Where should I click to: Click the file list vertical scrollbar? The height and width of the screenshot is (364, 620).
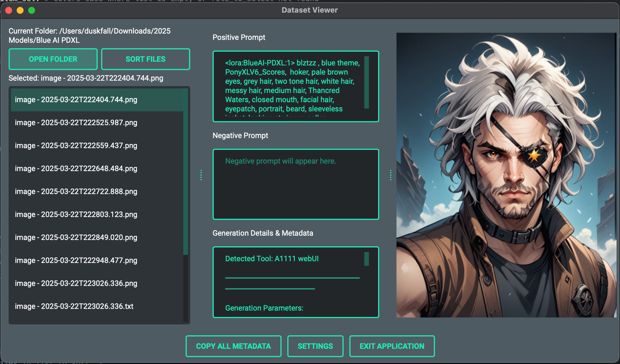[186, 172]
